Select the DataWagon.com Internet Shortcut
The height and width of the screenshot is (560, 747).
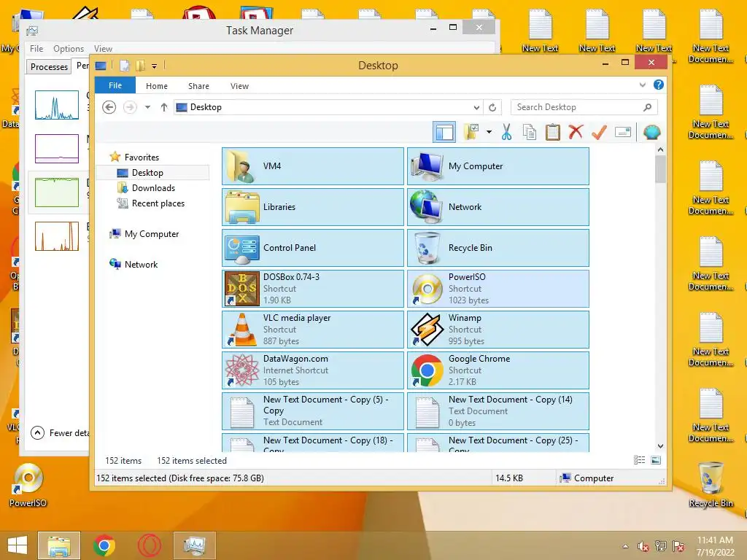point(312,370)
